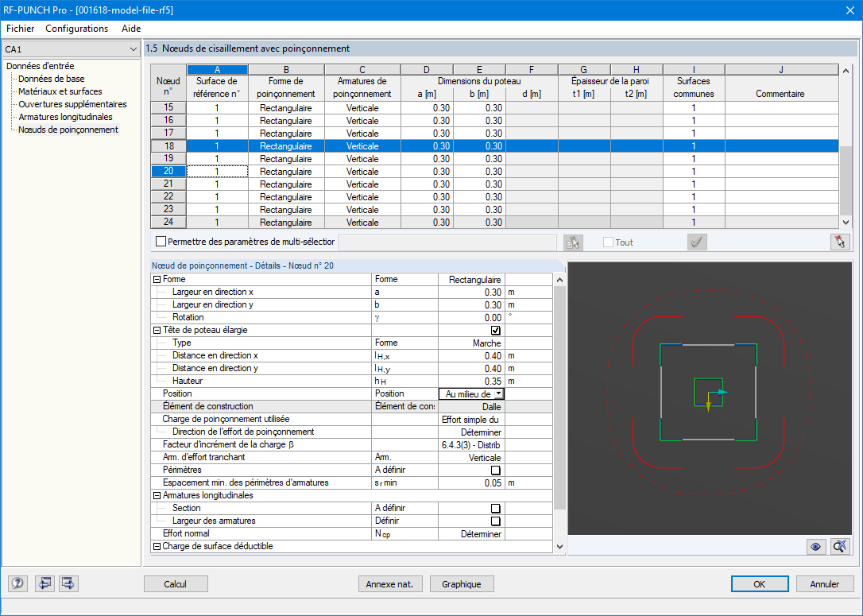863x616 pixels.
Task: Click the zoom reset icon under graphic
Action: [x=840, y=547]
